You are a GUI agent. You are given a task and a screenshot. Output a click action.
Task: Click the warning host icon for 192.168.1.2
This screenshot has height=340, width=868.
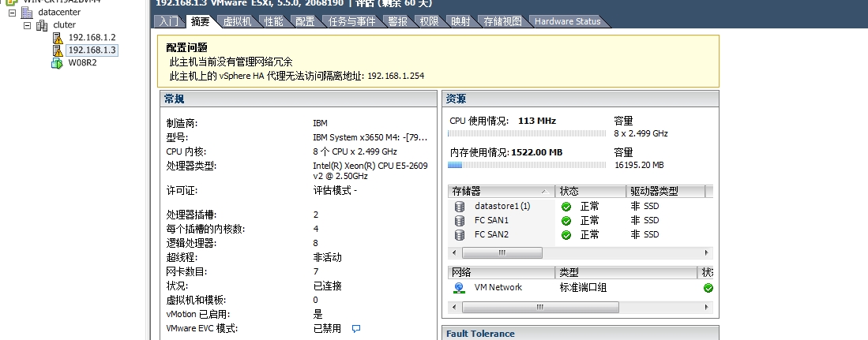[58, 38]
